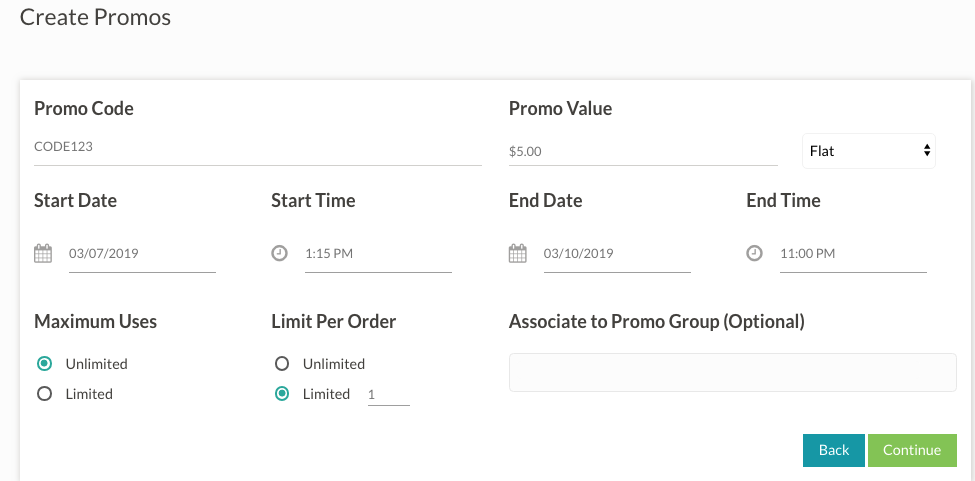Viewport: 975px width, 481px height.
Task: Select Unlimited under Maximum Uses
Action: point(44,364)
